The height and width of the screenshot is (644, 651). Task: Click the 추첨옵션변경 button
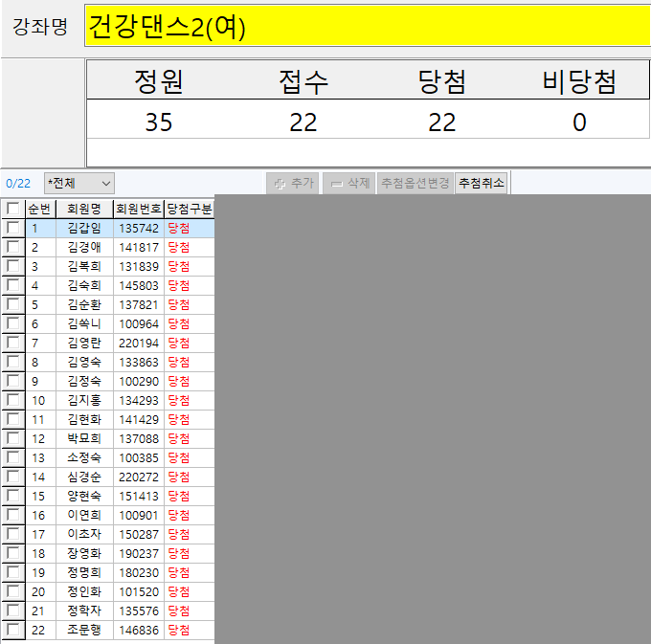click(415, 183)
